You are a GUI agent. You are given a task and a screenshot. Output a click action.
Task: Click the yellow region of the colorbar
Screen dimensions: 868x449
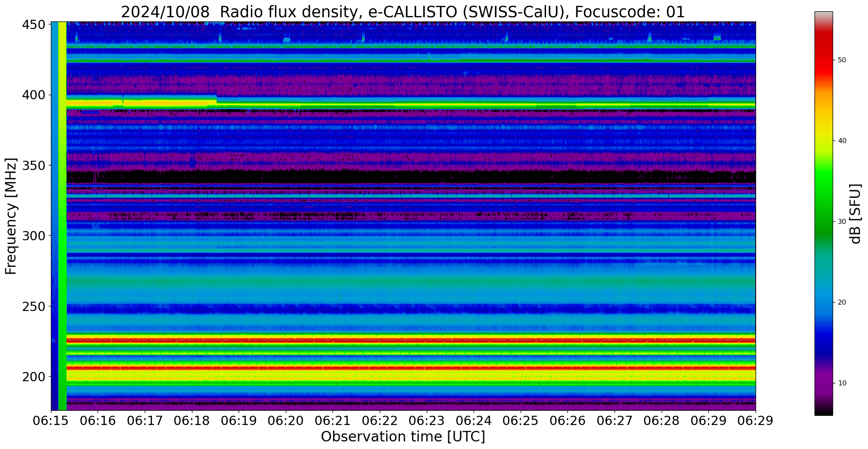pos(823,137)
